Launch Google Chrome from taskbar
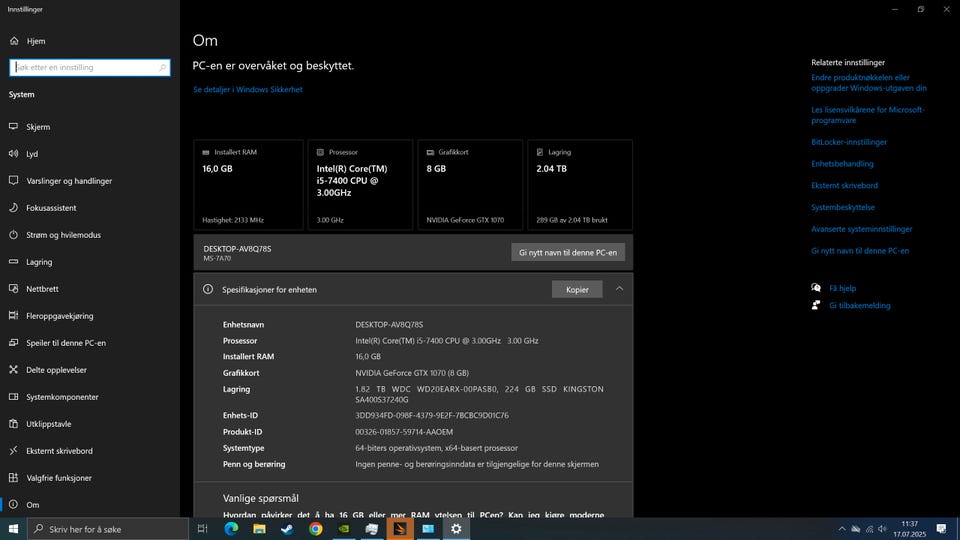The height and width of the screenshot is (540, 960). click(316, 528)
